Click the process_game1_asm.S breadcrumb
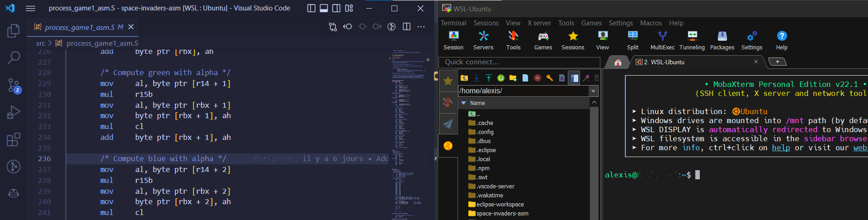This screenshot has width=868, height=220. (102, 43)
